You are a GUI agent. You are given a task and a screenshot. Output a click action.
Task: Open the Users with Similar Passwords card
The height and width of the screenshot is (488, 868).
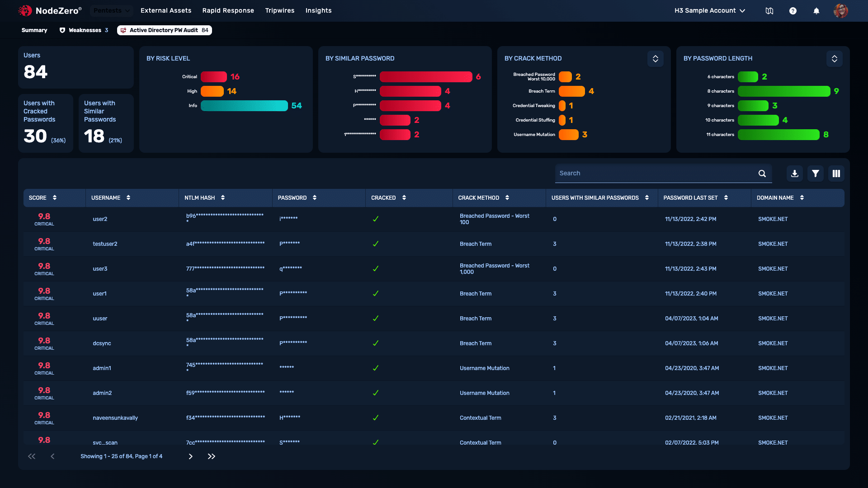click(106, 123)
